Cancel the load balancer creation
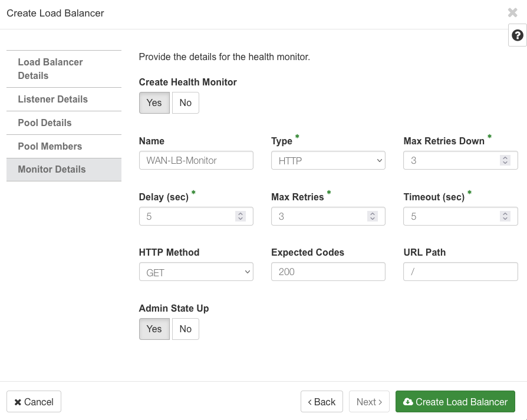Screen dimensions: 527x420 point(34,402)
